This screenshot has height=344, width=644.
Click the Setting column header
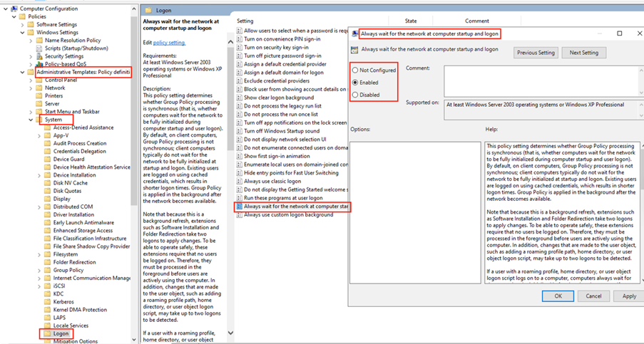[x=245, y=21]
